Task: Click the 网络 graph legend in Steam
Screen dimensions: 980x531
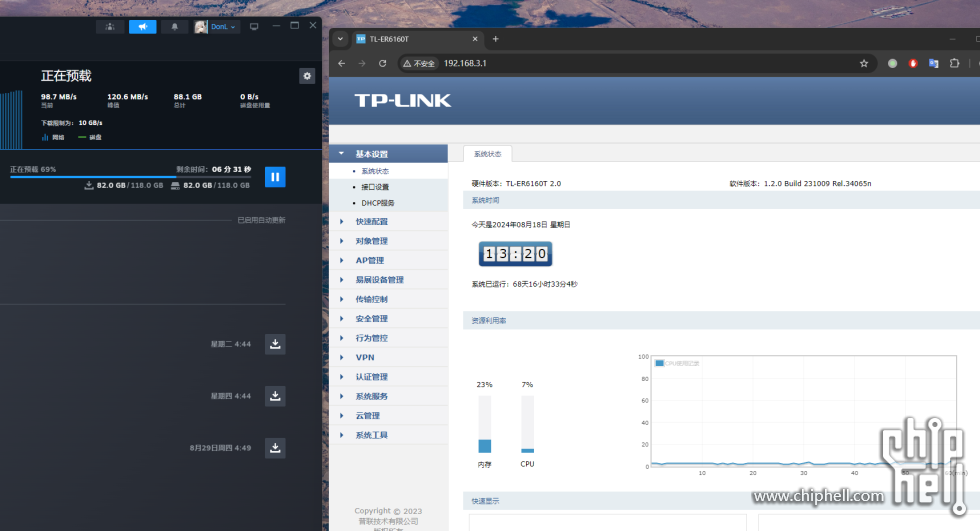Action: click(x=53, y=137)
